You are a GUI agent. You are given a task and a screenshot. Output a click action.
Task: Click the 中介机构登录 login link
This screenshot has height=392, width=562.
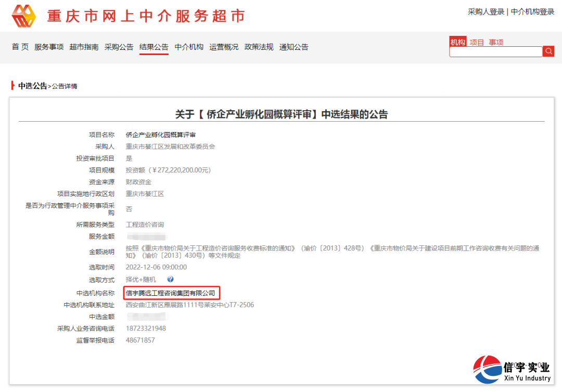point(532,11)
